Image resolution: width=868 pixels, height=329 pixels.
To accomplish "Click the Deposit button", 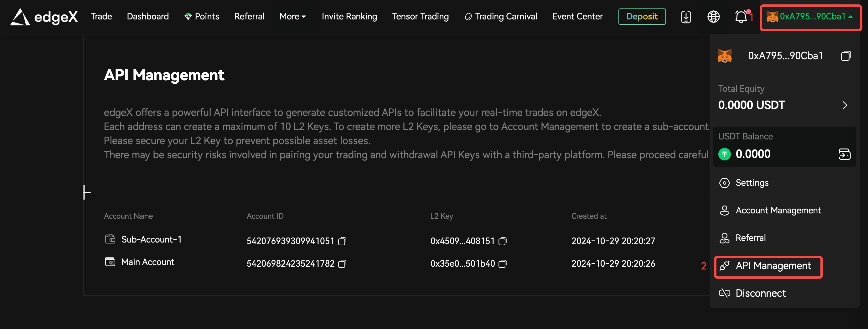I will 642,17.
